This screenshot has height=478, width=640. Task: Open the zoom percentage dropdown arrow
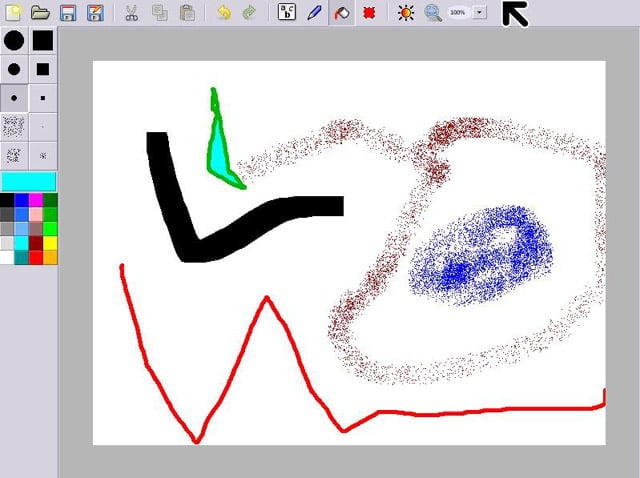(480, 13)
